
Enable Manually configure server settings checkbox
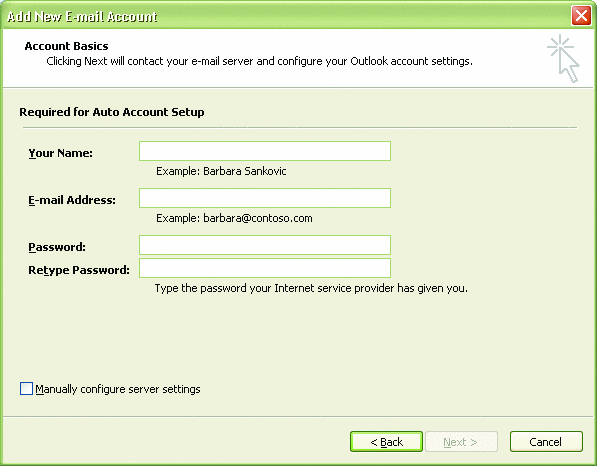tap(26, 389)
